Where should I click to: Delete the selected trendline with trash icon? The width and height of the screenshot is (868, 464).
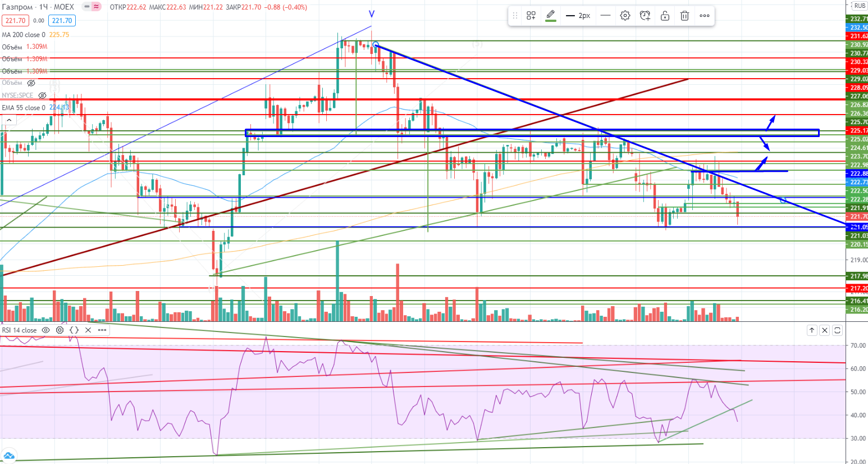click(684, 16)
